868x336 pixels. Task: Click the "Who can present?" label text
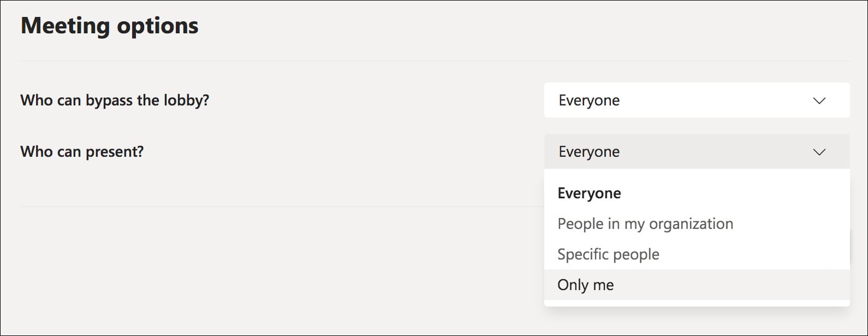point(82,151)
